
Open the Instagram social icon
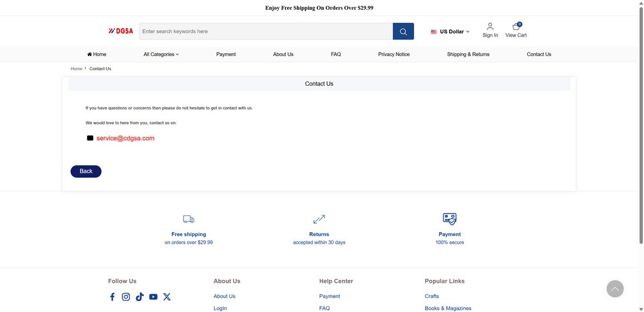(126, 297)
